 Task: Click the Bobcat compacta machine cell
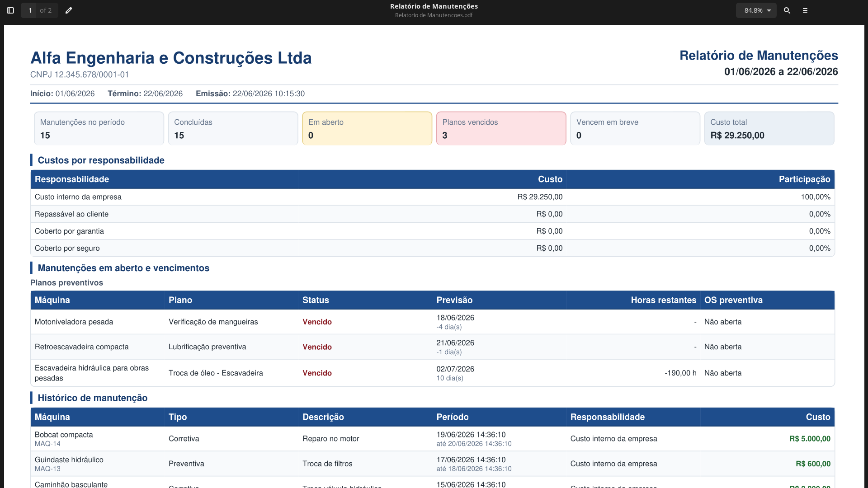(x=64, y=435)
